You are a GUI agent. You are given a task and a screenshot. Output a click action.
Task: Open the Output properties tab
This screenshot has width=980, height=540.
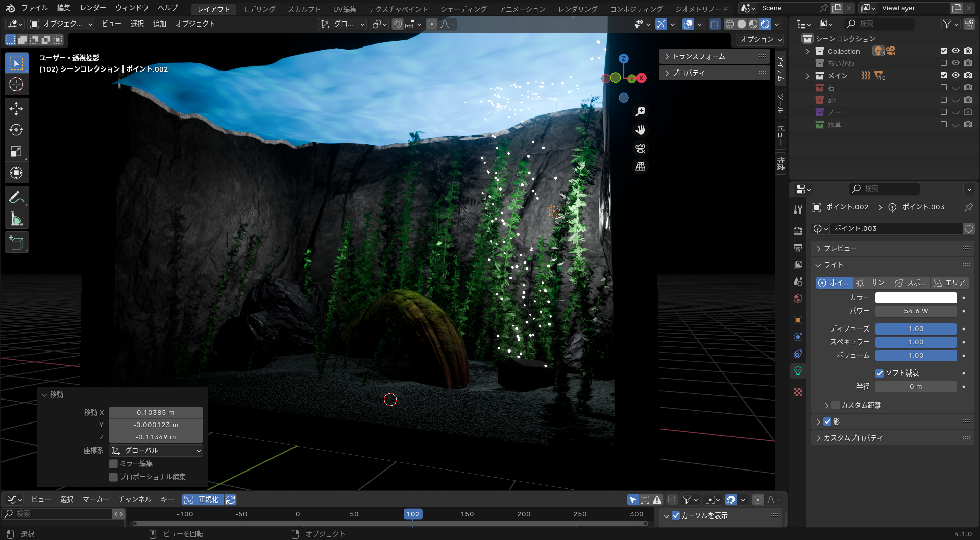798,248
